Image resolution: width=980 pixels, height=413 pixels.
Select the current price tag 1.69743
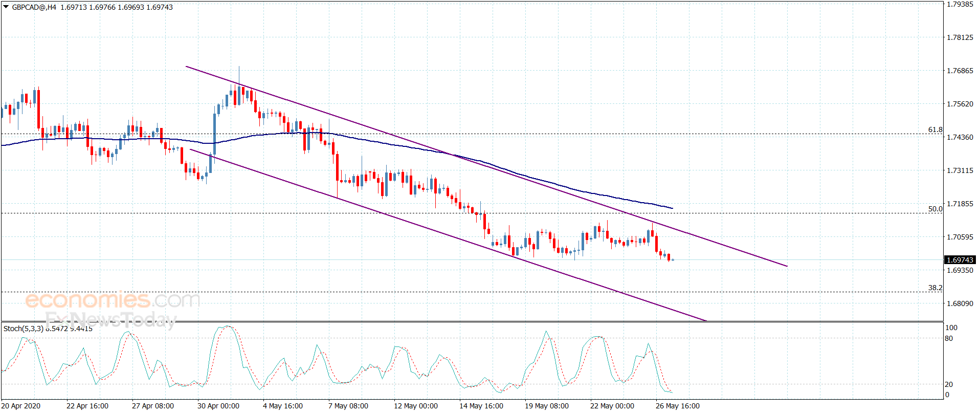960,260
